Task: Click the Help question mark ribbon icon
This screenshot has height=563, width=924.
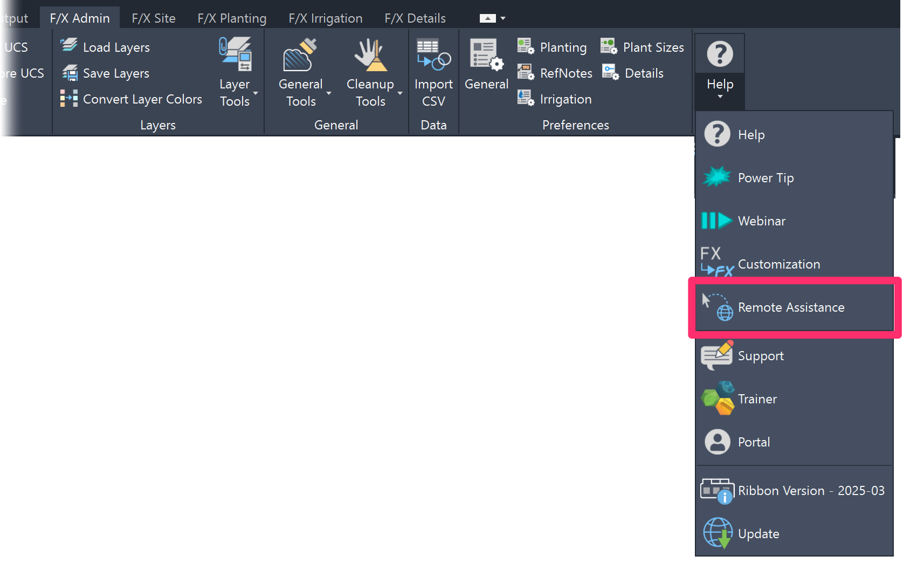Action: coord(720,54)
